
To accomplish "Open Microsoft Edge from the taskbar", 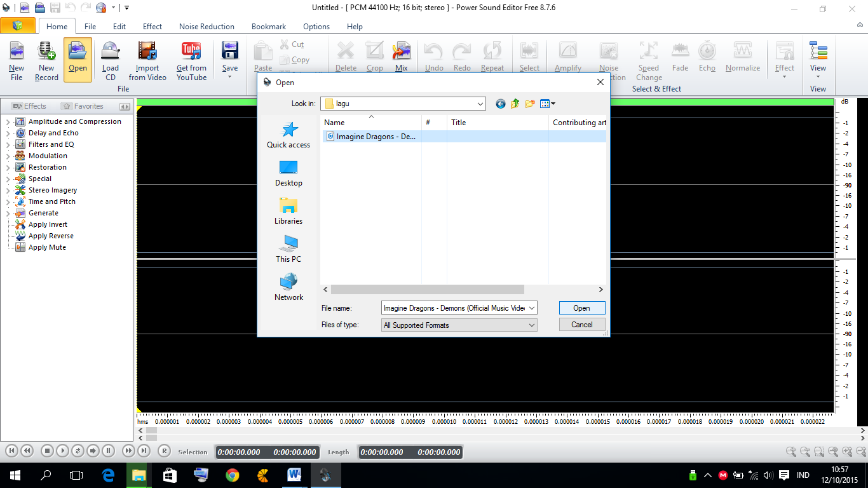I will tap(108, 475).
